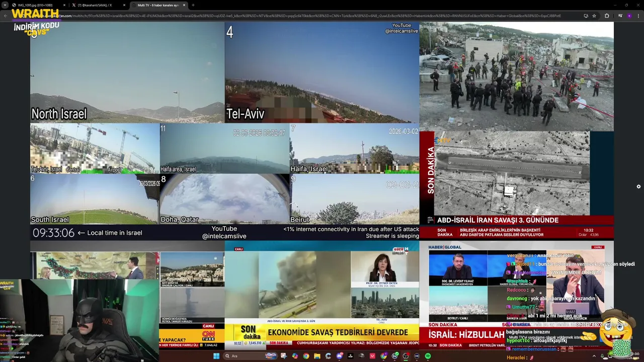
Task: Open the browser extensions puzzle icon
Action: coord(607,16)
